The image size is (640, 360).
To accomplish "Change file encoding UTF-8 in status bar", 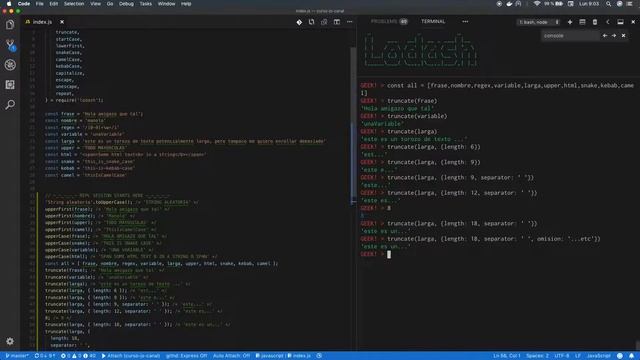I will [562, 356].
